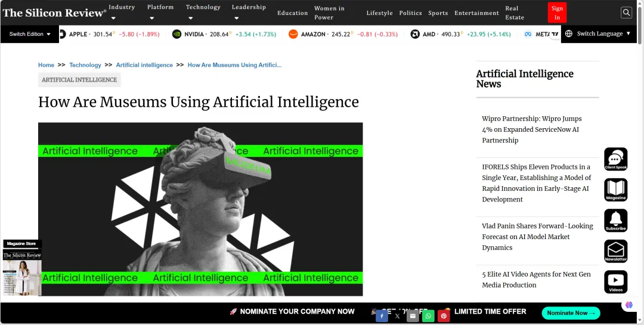Open the Magazine Store cover thumbnail
The height and width of the screenshot is (325, 644).
pos(22,273)
